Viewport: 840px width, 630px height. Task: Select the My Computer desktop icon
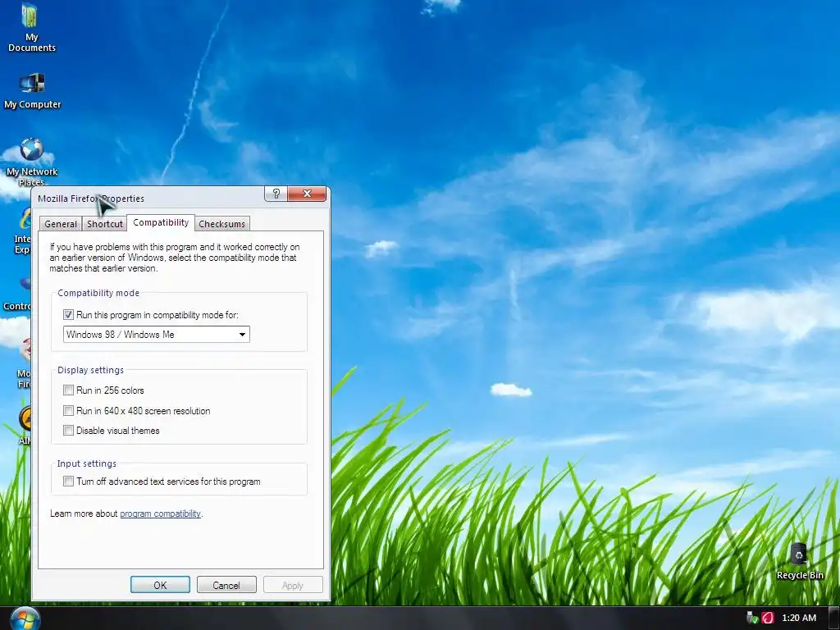click(x=32, y=90)
